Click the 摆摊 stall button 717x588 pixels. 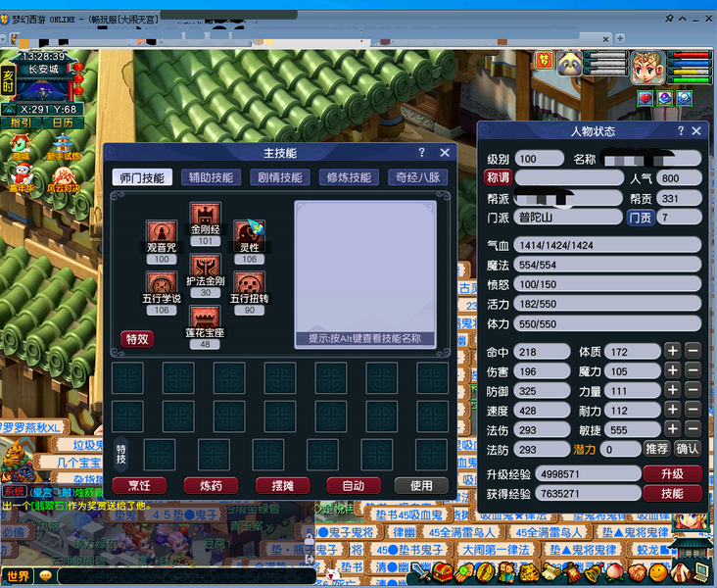tap(283, 485)
